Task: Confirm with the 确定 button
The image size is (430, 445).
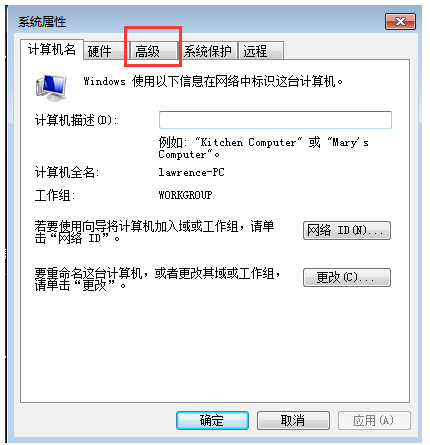Action: (212, 420)
